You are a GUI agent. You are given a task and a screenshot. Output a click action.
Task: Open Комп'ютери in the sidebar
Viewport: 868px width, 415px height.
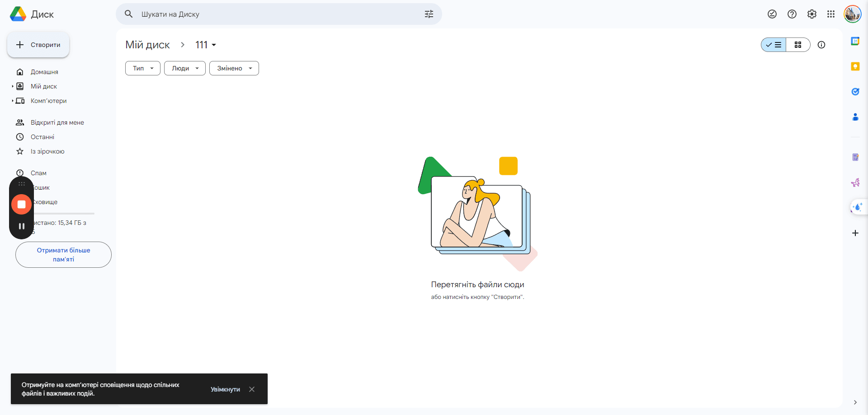point(48,101)
